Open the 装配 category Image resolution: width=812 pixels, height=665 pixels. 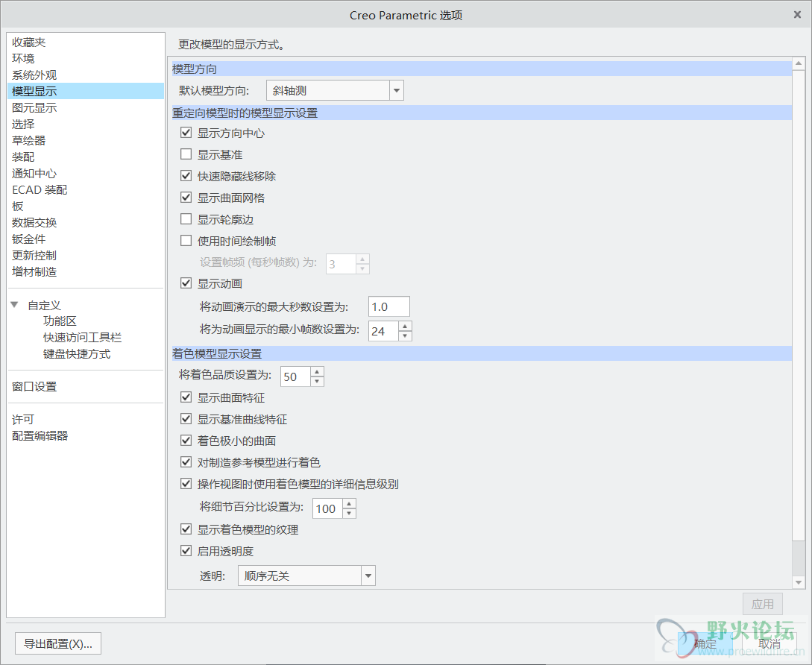click(23, 157)
